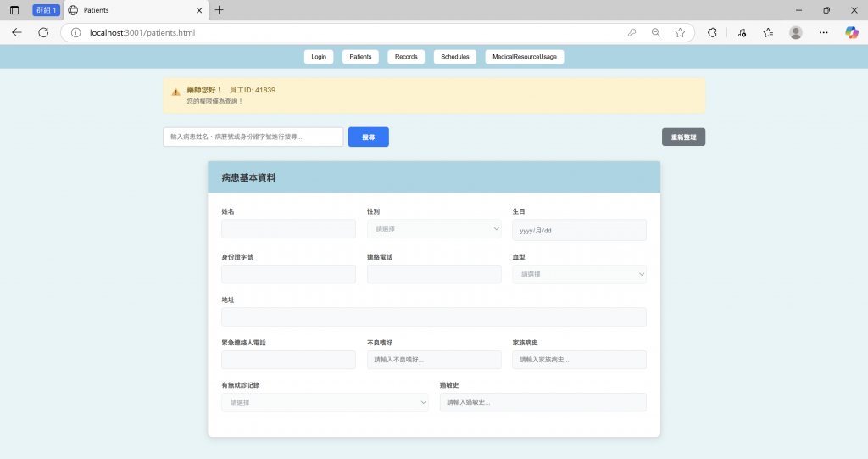
Task: Go back using browser back arrow
Action: click(x=17, y=33)
